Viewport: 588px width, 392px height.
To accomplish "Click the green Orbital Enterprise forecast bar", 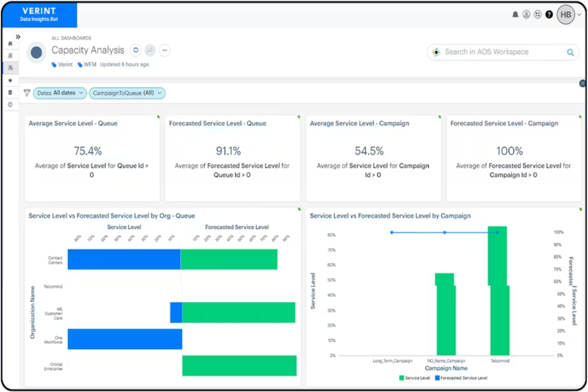I will (x=239, y=366).
